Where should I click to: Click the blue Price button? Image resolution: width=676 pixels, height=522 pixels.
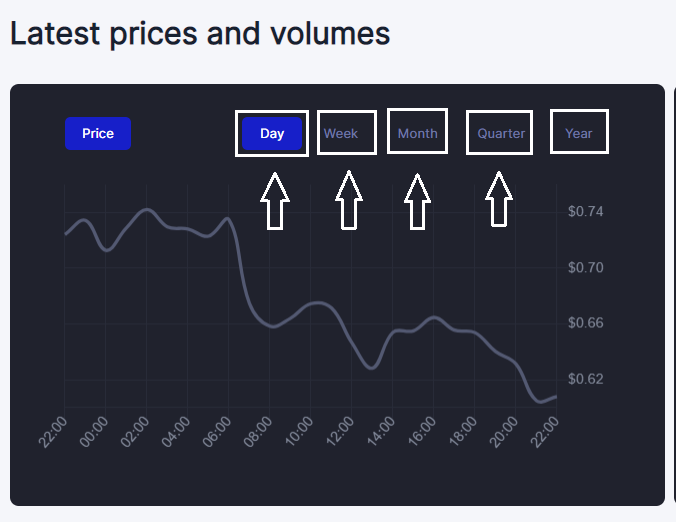click(x=98, y=133)
